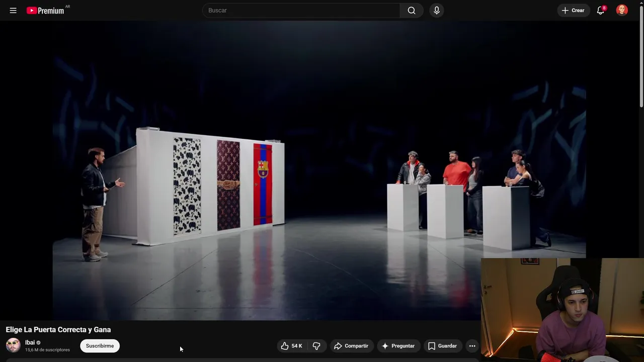Dislike the video

click(316, 346)
